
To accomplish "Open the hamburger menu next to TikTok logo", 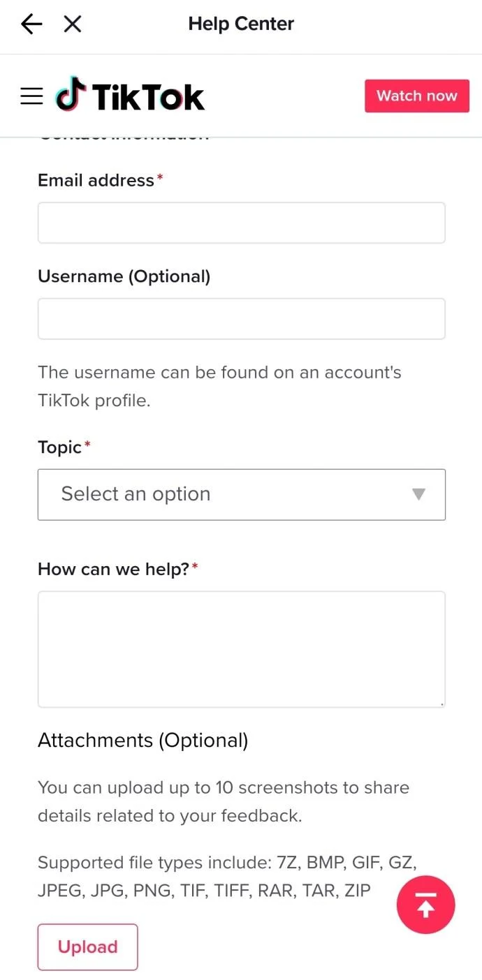I will 31,96.
